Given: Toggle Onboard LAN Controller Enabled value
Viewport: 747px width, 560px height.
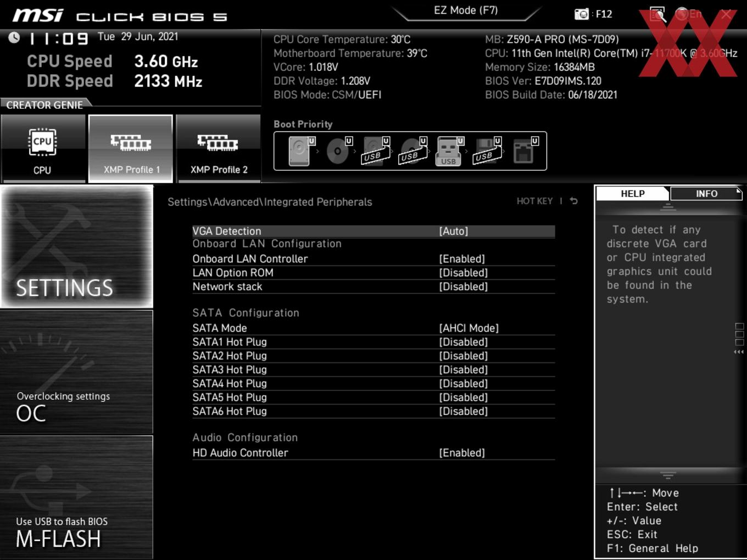Looking at the screenshot, I should pyautogui.click(x=462, y=259).
